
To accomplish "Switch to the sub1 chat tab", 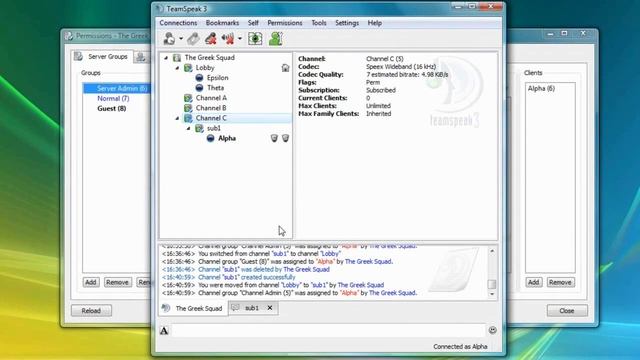I will [252, 308].
